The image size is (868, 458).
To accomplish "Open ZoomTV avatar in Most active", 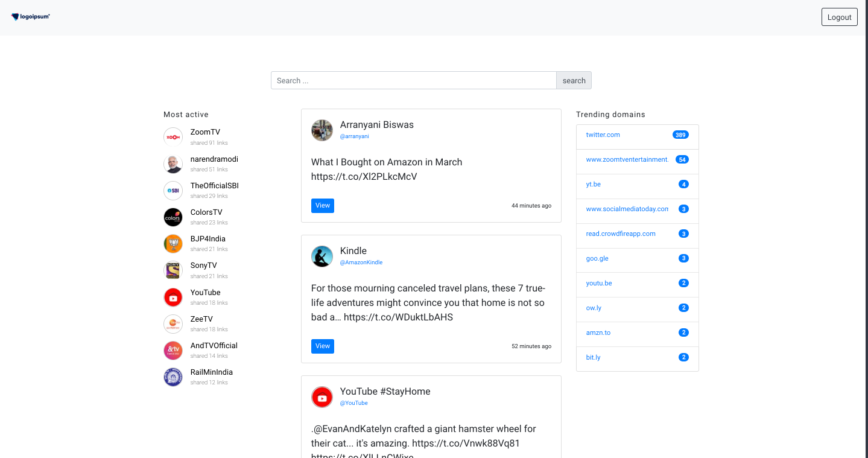I will pos(173,137).
